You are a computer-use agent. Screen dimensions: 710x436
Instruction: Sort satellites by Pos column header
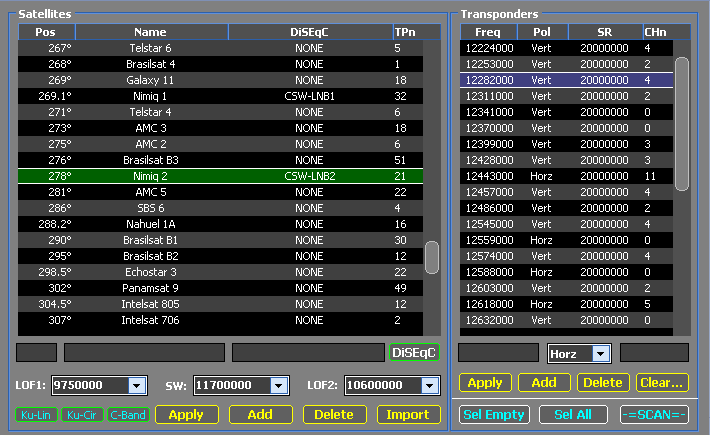click(46, 32)
